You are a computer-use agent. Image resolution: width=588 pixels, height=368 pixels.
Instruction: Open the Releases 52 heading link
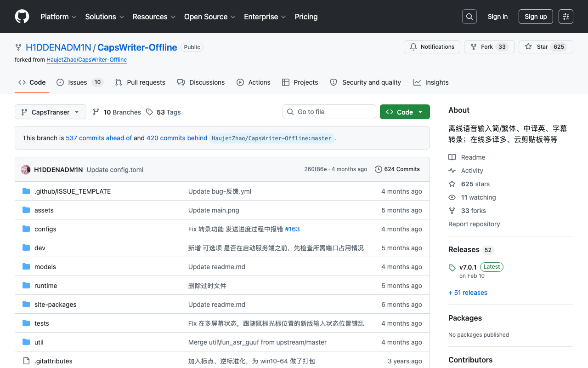470,250
